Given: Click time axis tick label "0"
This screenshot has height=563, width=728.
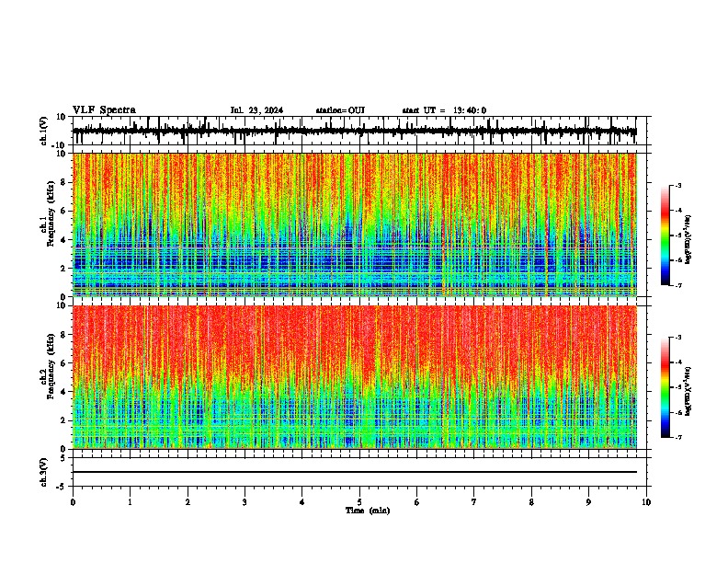Looking at the screenshot, I should (x=73, y=502).
